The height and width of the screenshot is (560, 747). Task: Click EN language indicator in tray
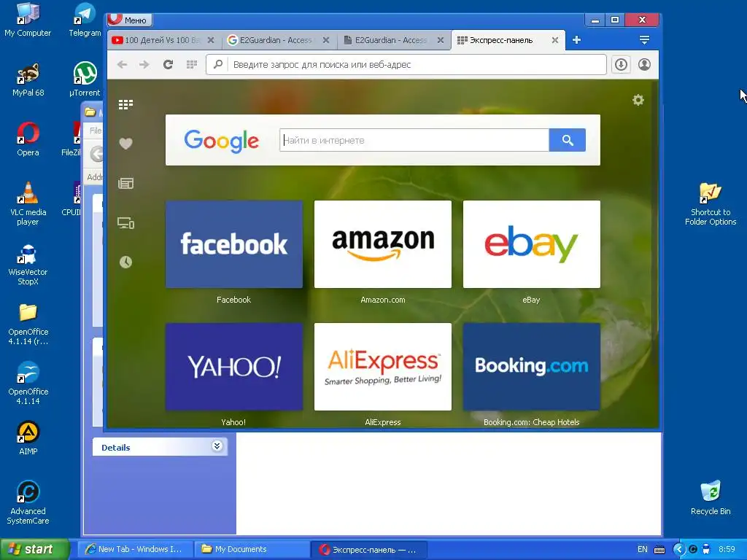642,549
